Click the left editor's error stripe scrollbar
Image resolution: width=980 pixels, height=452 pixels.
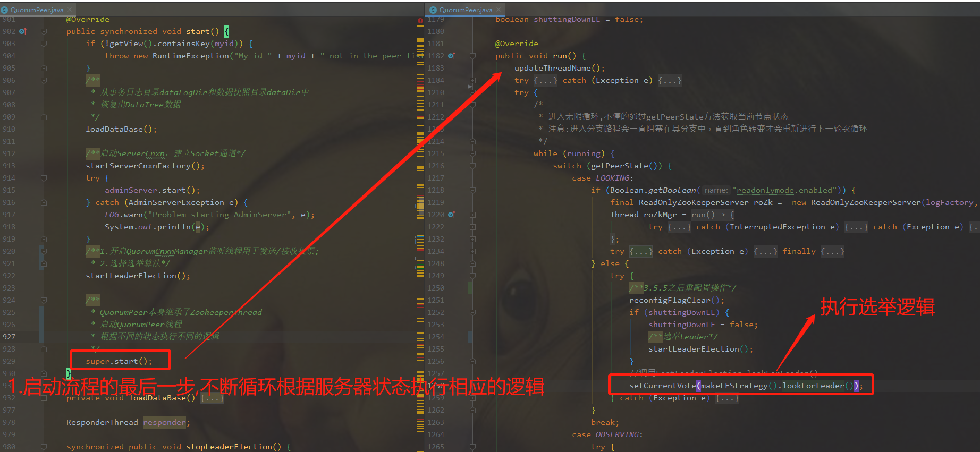coord(420,234)
